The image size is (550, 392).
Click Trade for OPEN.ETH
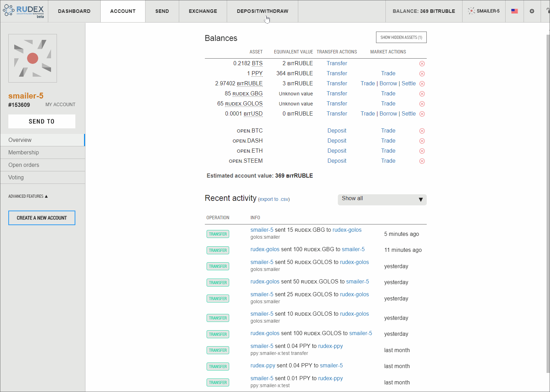[388, 151]
